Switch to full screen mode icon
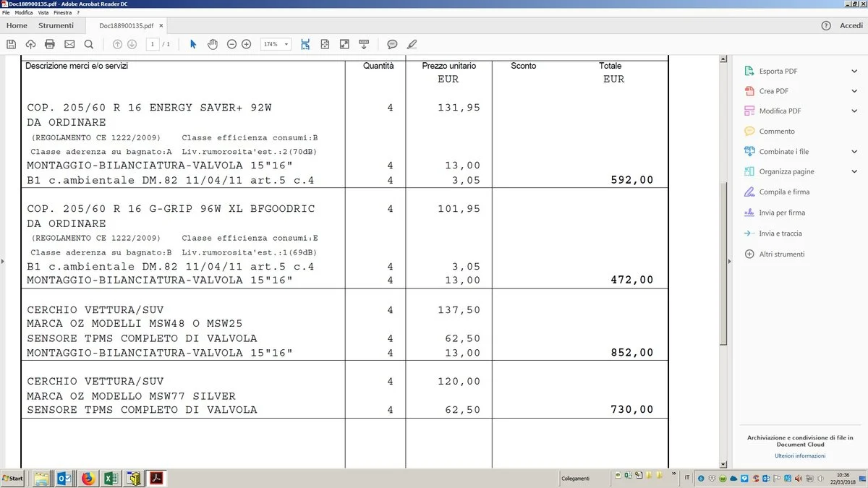 [344, 44]
